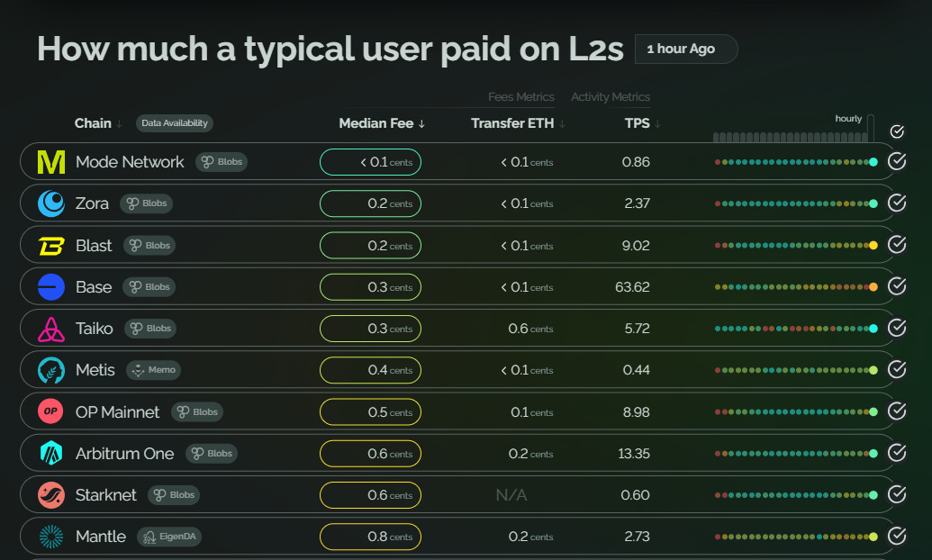Image resolution: width=932 pixels, height=560 pixels.
Task: Click the Blast TPS value '9.02'
Action: (636, 246)
